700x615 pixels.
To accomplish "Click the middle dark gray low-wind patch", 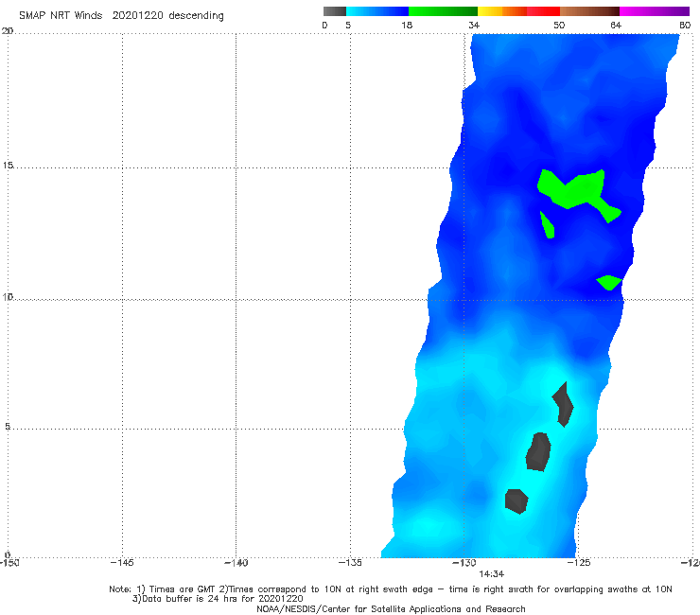I will [538, 451].
